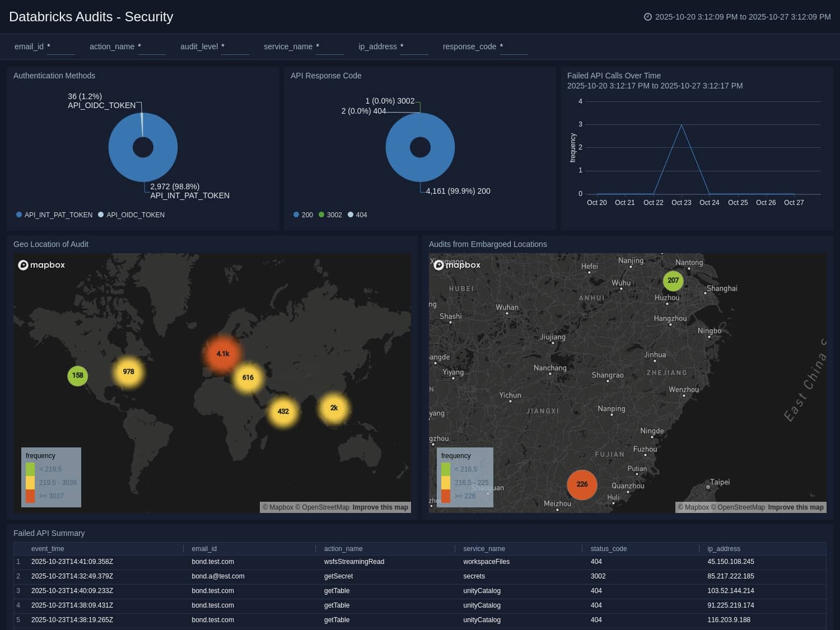Click the Mapbox logo on Geo Location map
Viewport: 840px width, 630px height.
click(x=41, y=265)
